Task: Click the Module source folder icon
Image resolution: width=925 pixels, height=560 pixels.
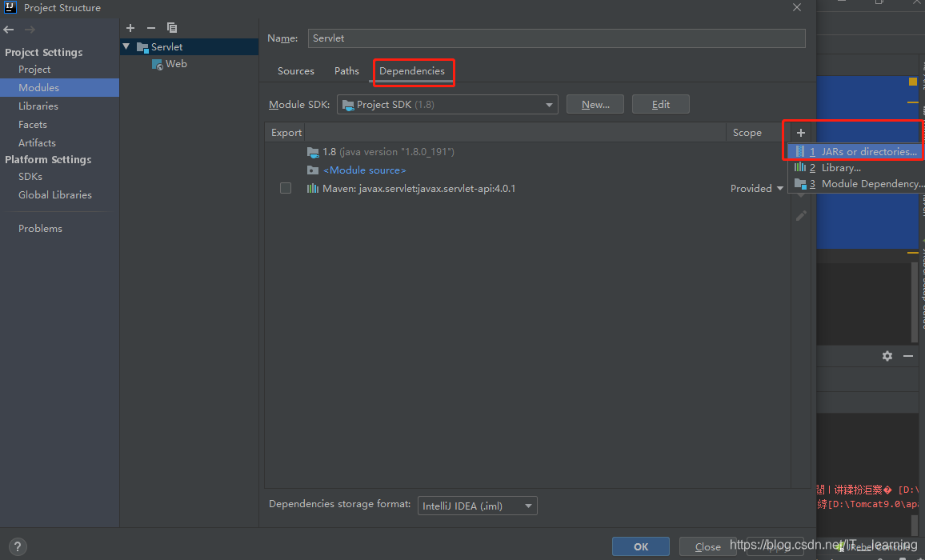Action: pyautogui.click(x=313, y=170)
